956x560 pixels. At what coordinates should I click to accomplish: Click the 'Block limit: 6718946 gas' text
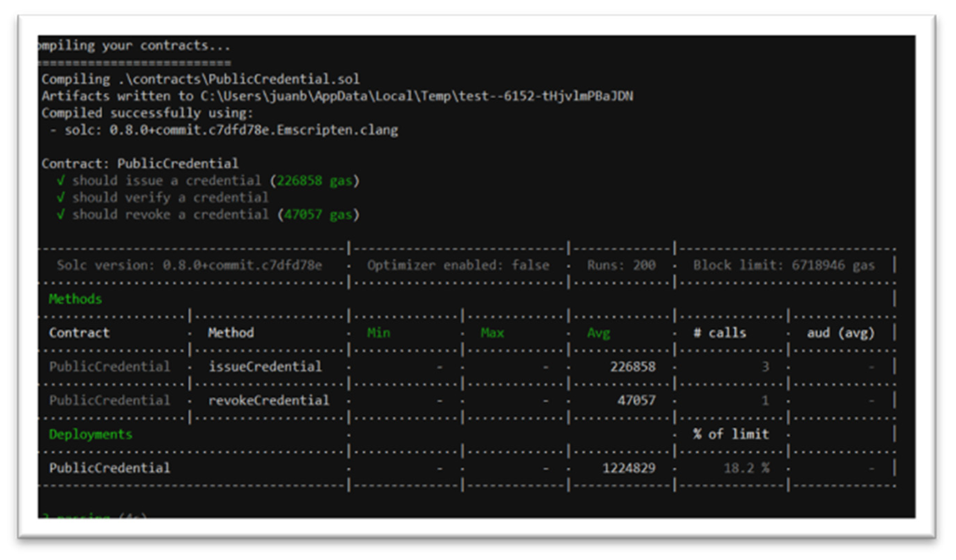click(x=784, y=265)
